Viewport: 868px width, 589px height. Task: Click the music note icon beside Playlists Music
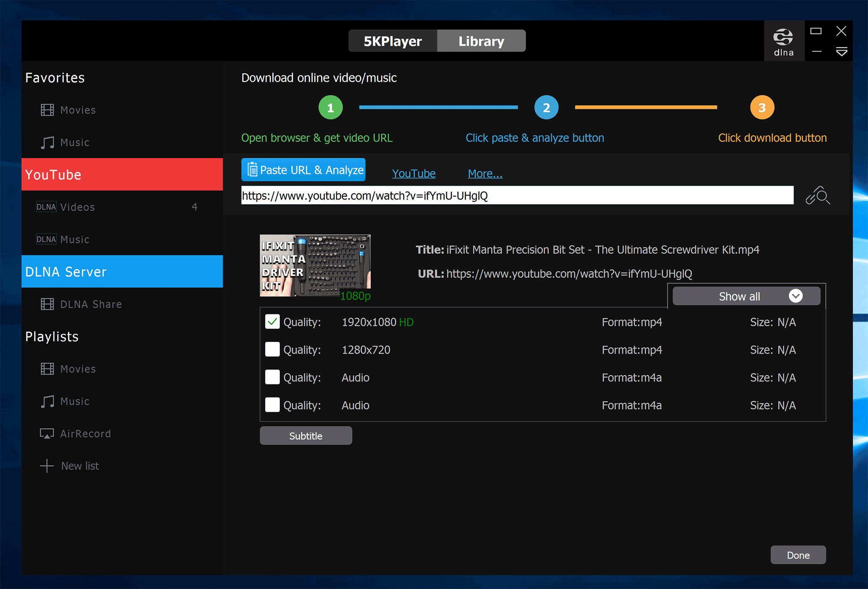pos(47,401)
